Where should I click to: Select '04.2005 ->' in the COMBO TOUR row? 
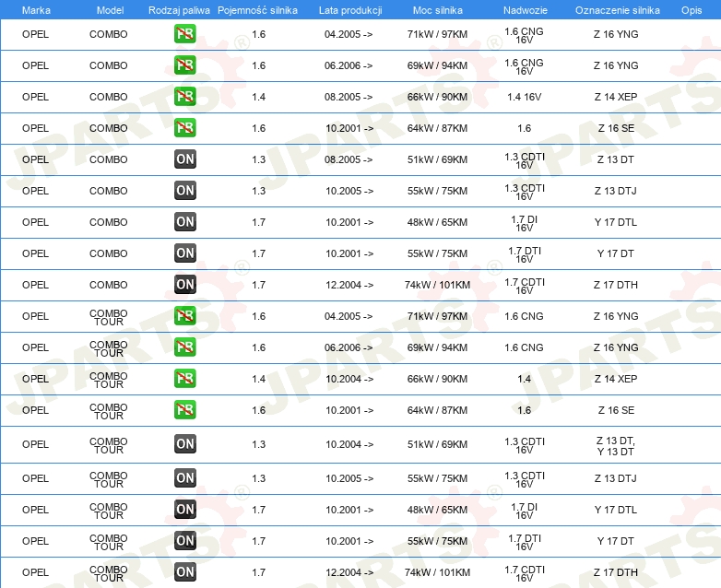click(x=349, y=316)
